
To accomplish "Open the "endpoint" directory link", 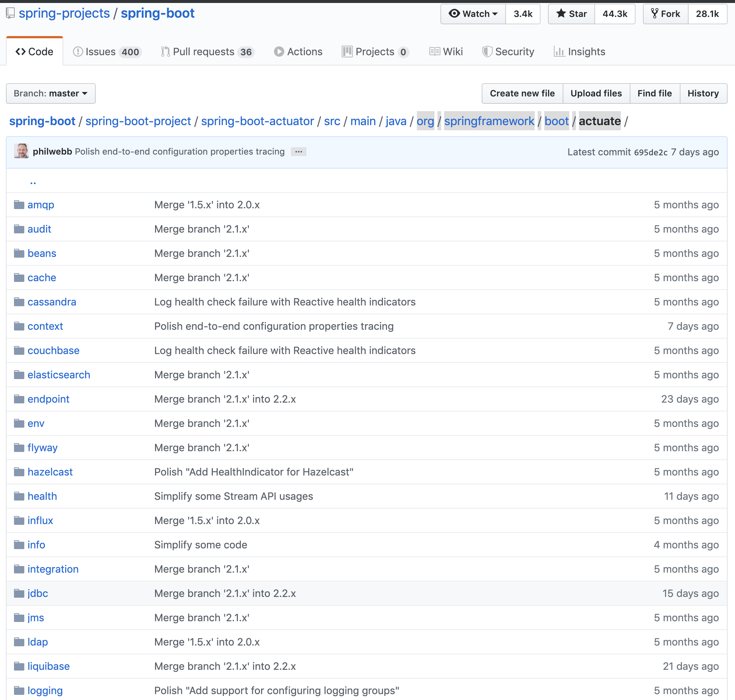I will tap(49, 399).
